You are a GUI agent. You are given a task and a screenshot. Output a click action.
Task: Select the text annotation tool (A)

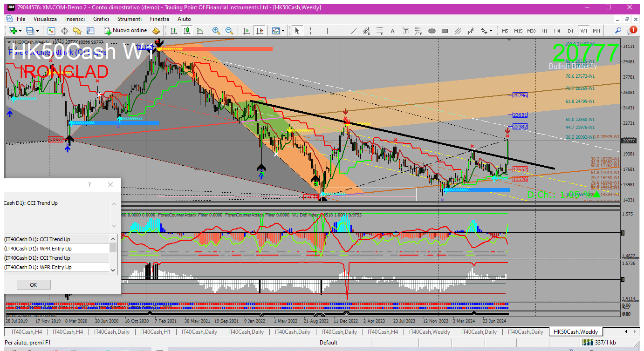392,31
